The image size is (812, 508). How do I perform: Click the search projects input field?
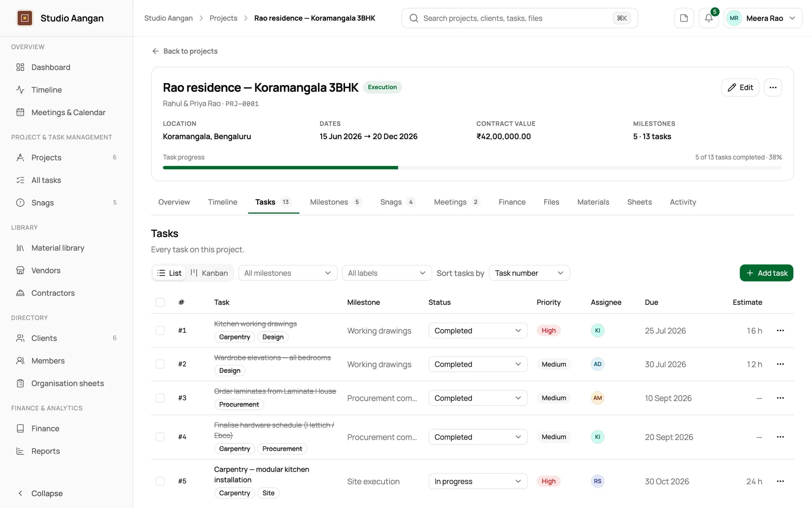tap(520, 18)
